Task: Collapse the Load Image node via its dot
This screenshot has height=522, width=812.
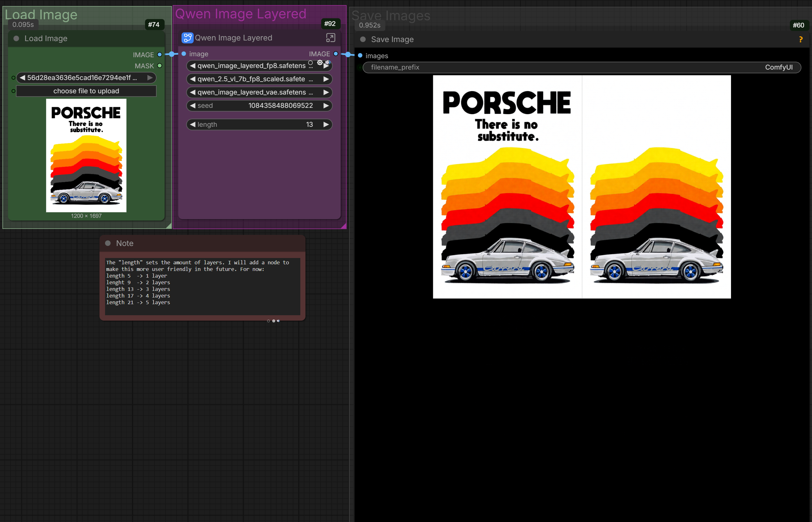Action: click(x=16, y=39)
